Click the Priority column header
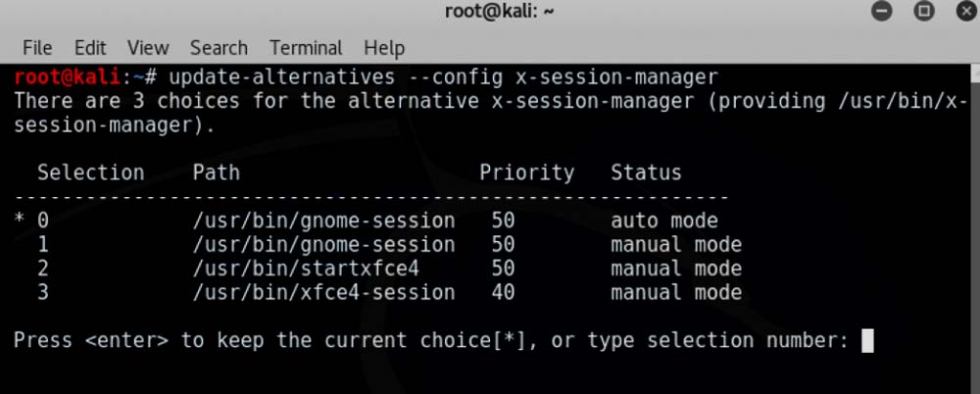The height and width of the screenshot is (394, 980). [526, 172]
